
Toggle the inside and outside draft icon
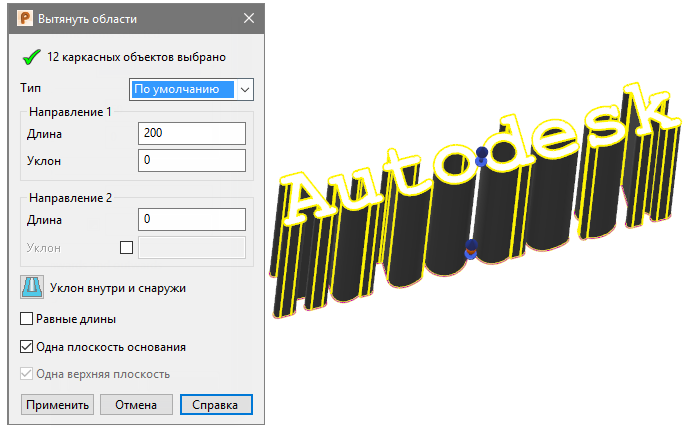(32, 287)
